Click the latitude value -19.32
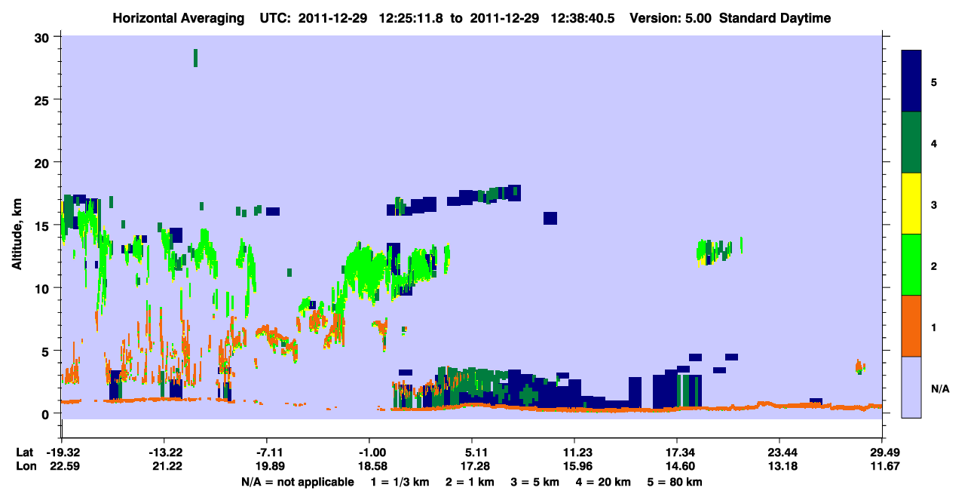 62,452
